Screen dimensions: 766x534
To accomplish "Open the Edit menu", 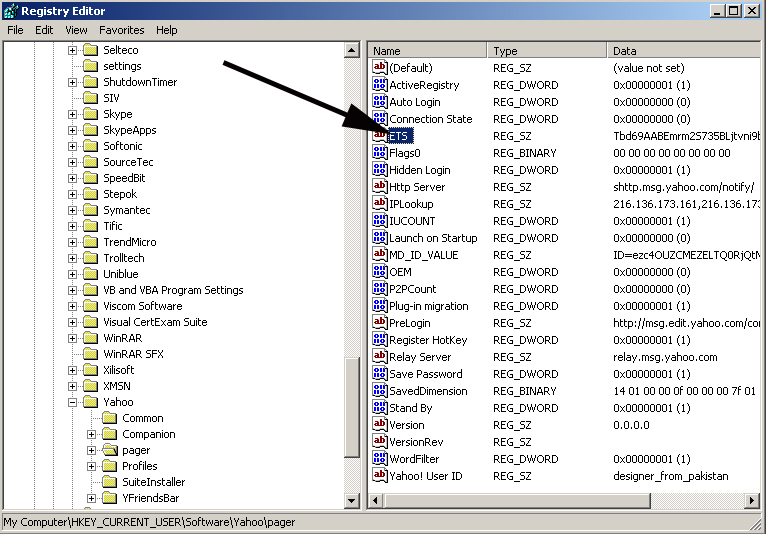I will (44, 30).
